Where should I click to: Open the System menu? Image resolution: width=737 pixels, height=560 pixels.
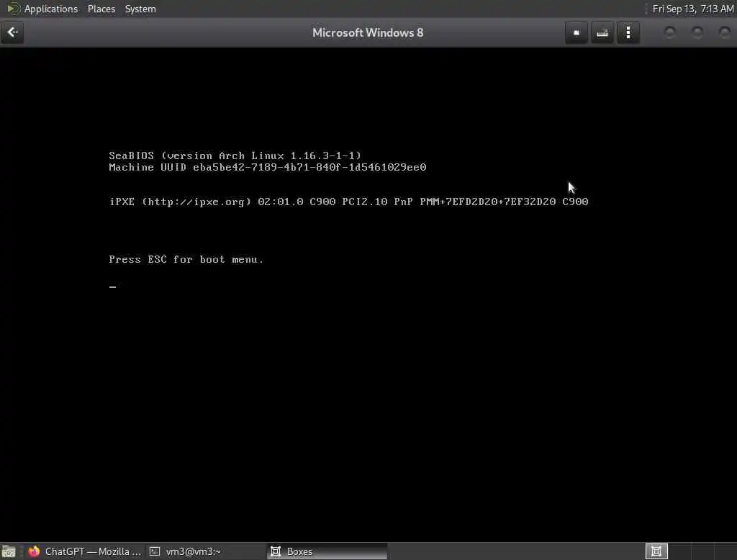(140, 9)
